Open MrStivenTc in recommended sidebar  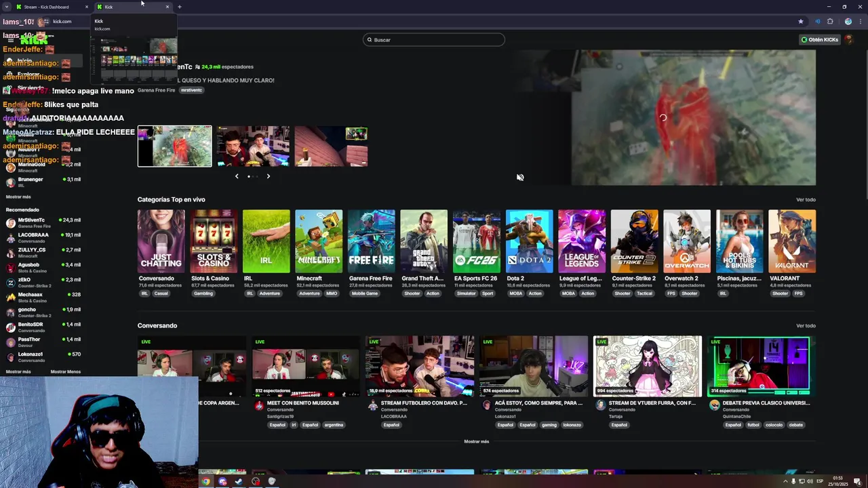point(43,222)
